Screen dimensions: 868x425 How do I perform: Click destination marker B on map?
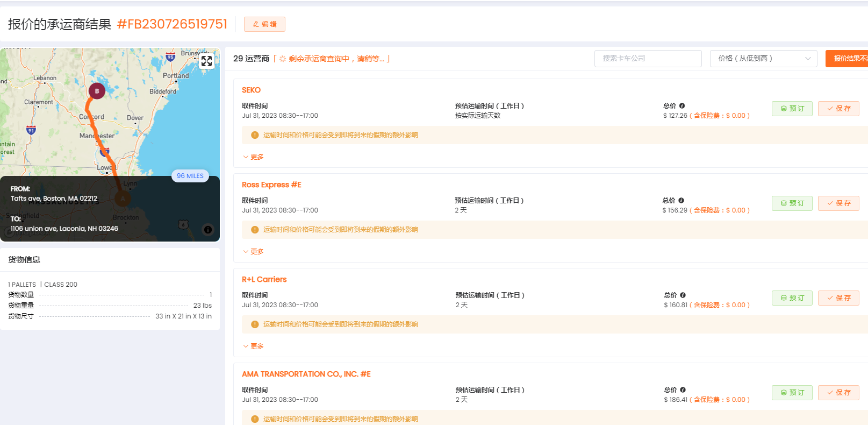pyautogui.click(x=97, y=91)
